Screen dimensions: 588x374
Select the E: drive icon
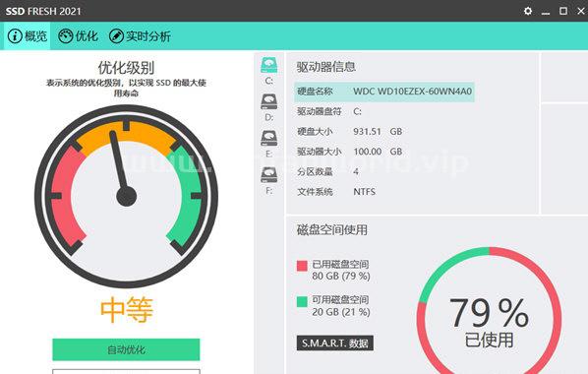tap(269, 138)
